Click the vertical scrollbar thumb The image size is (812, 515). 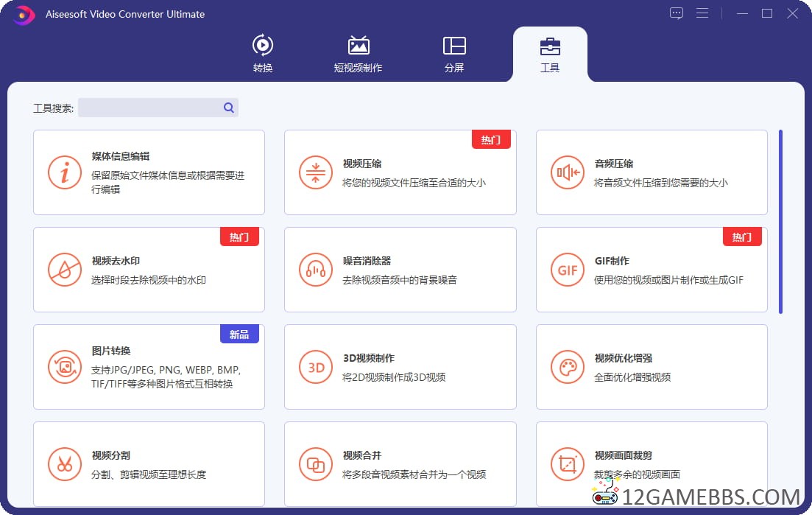[x=780, y=222]
